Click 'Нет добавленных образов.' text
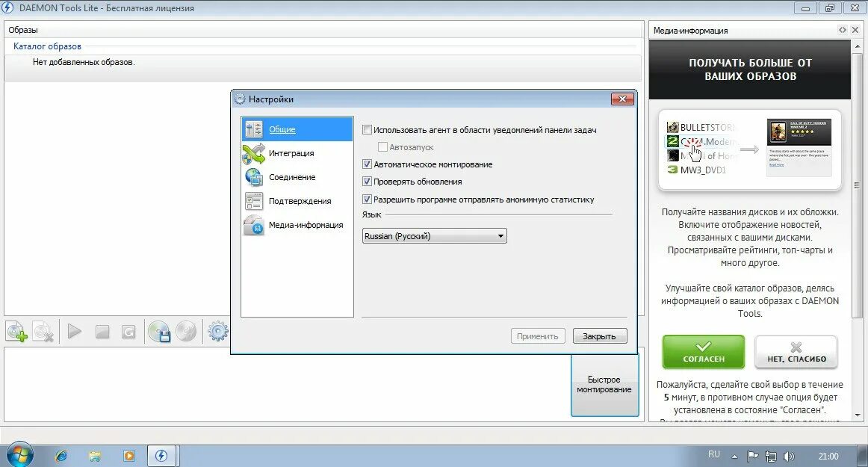The width and height of the screenshot is (868, 467). pos(84,62)
